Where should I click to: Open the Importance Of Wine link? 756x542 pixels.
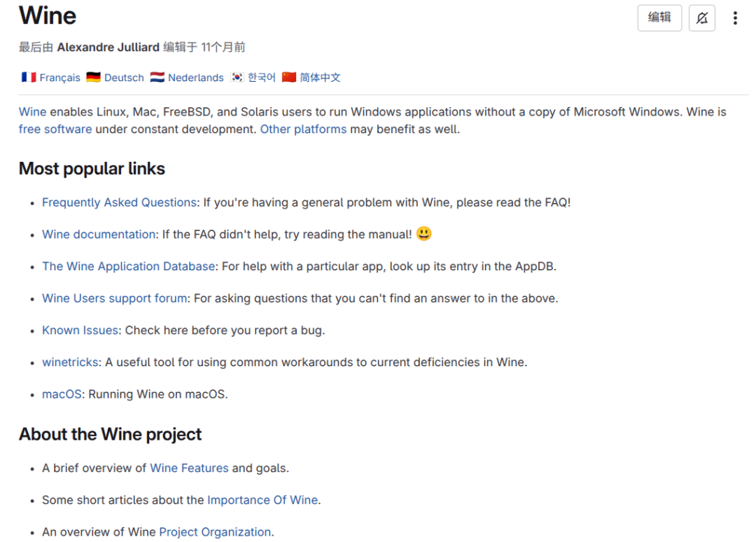pos(262,500)
